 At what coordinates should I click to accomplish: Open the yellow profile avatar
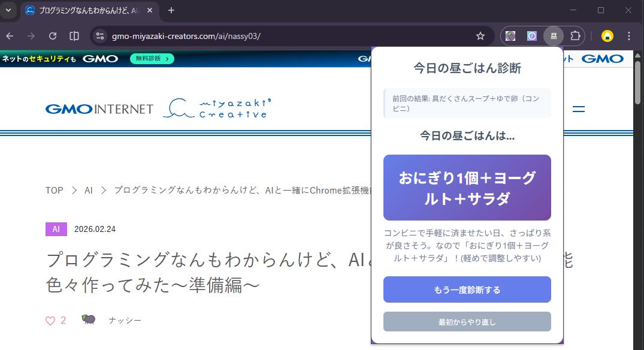click(607, 36)
